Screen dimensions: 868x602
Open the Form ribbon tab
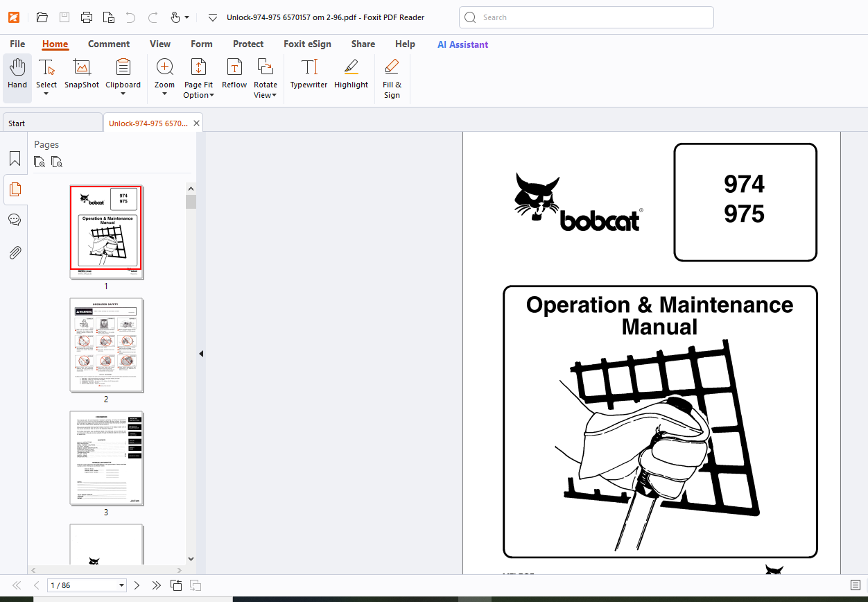[202, 44]
